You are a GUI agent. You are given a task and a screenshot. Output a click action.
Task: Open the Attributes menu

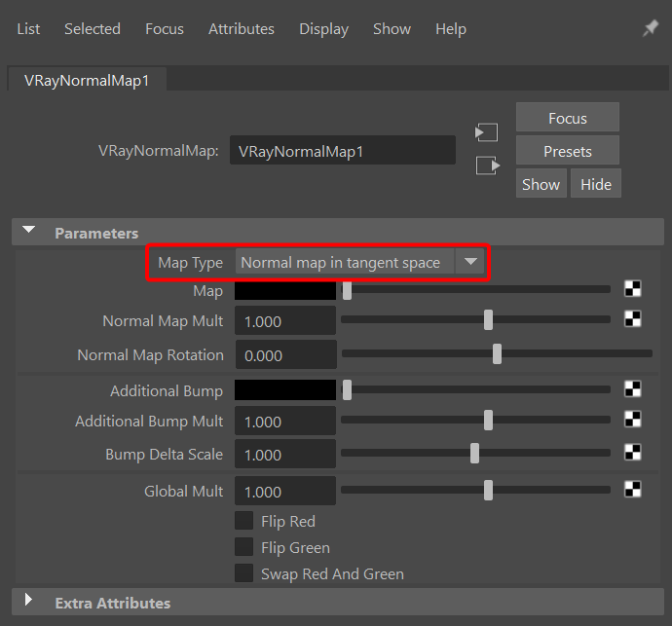pos(241,29)
